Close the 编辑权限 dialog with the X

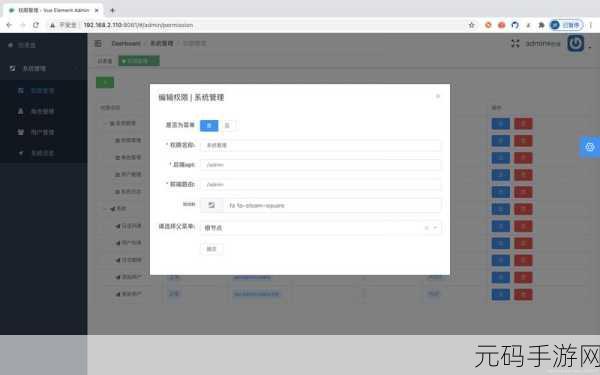click(438, 96)
